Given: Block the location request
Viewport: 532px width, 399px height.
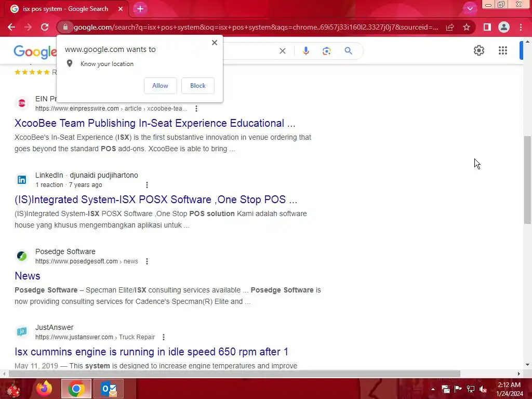Looking at the screenshot, I should 198,86.
